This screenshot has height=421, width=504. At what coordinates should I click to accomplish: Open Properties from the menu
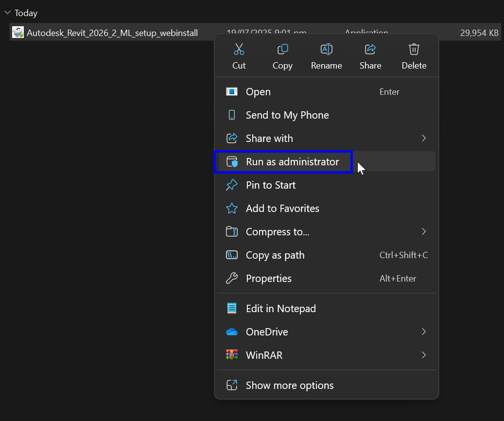pos(269,278)
